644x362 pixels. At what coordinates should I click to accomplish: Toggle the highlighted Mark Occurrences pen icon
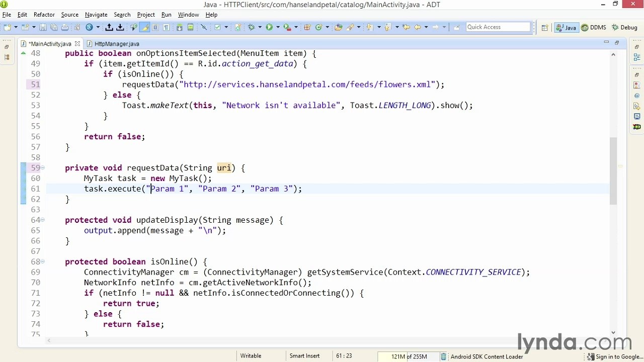pos(144,27)
